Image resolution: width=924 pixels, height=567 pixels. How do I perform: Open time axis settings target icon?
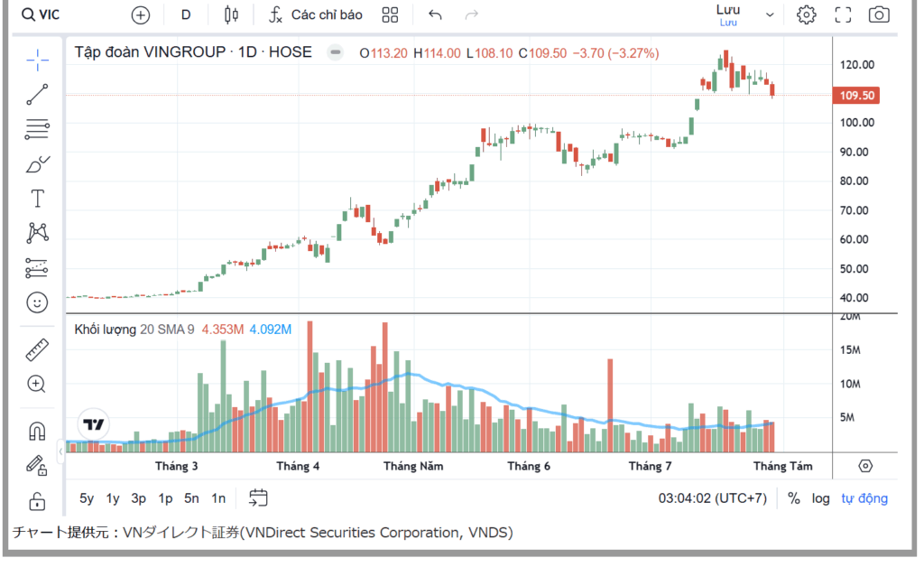(x=865, y=466)
